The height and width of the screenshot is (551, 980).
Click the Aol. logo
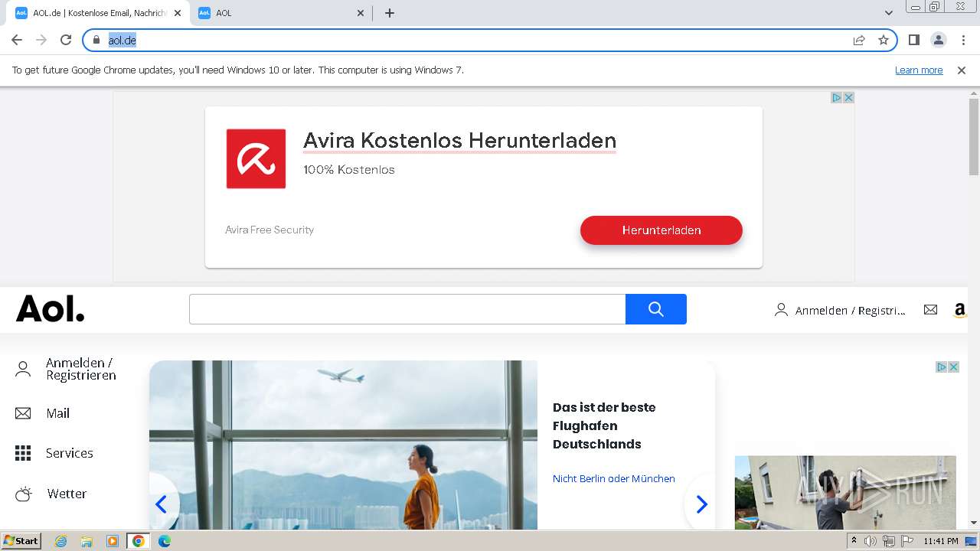tap(51, 308)
